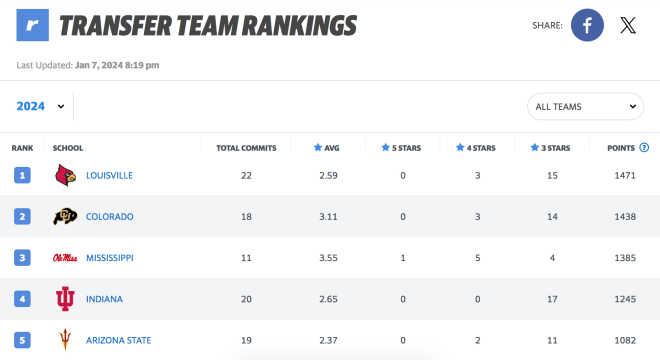Open the Colorado team link
The image size is (660, 360).
[110, 216]
